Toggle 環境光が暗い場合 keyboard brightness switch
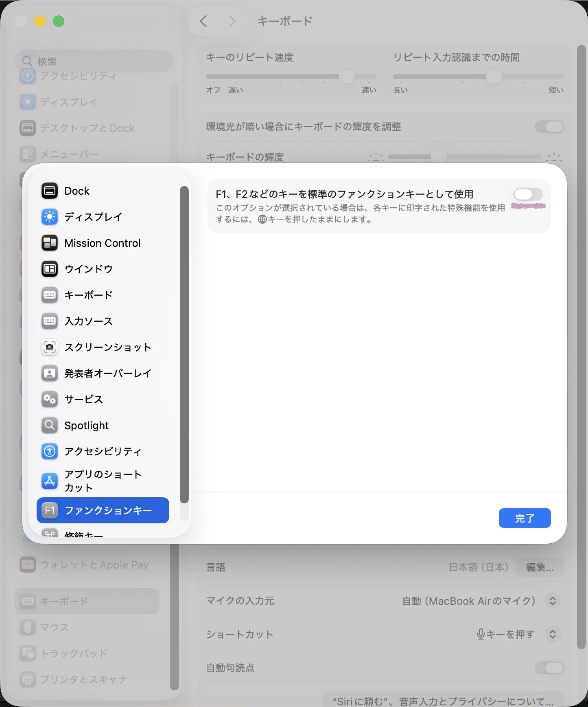588x707 pixels. [549, 127]
